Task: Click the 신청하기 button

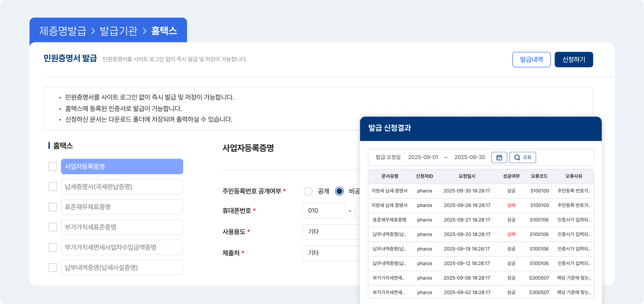Action: pos(574,59)
